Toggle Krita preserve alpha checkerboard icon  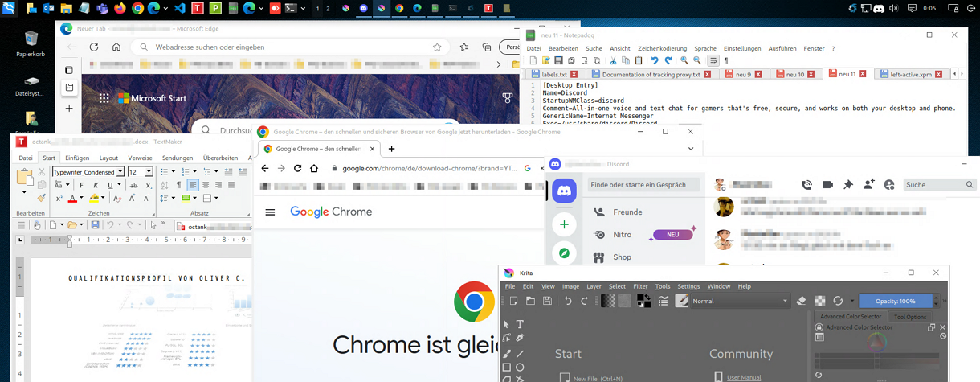819,301
